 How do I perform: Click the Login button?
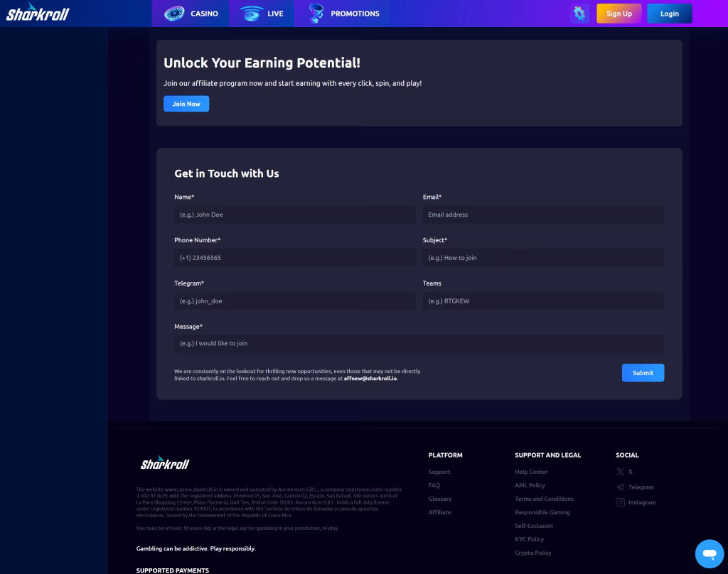click(x=669, y=13)
